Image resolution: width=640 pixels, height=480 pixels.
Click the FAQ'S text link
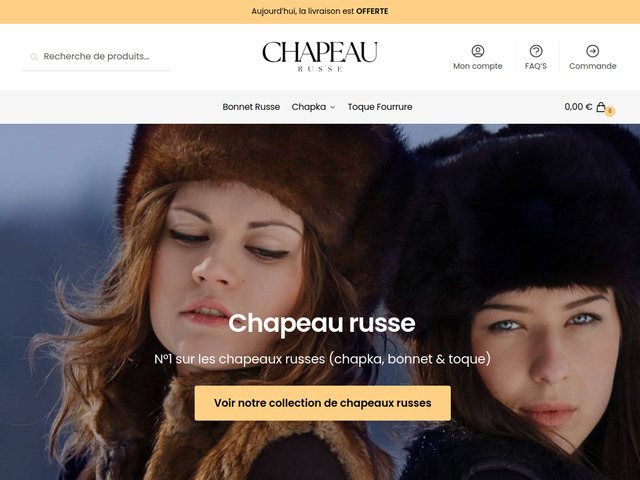point(536,66)
